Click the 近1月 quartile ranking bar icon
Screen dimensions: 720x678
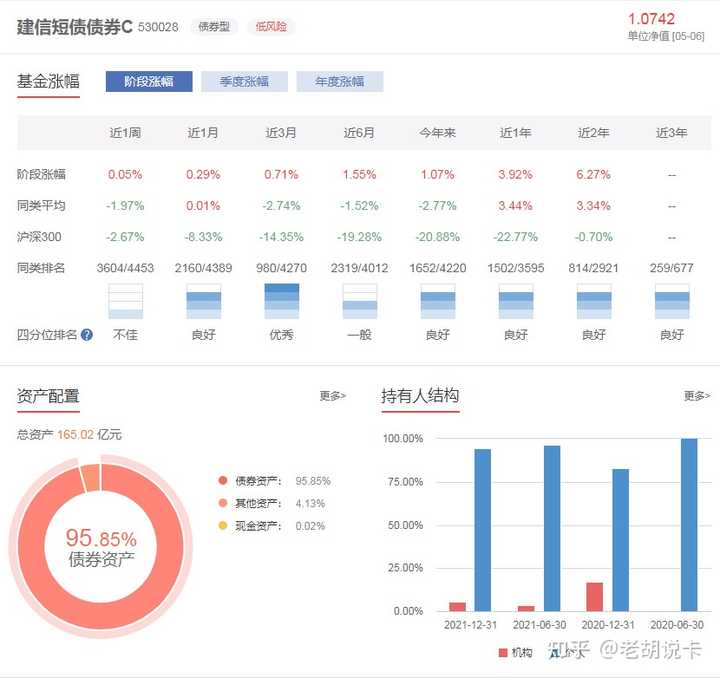(203, 301)
